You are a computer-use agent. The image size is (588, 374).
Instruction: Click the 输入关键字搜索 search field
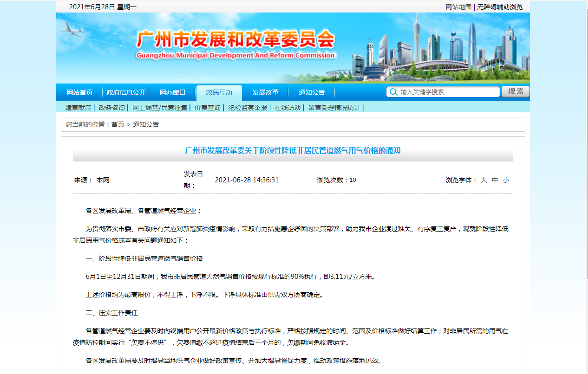point(443,92)
